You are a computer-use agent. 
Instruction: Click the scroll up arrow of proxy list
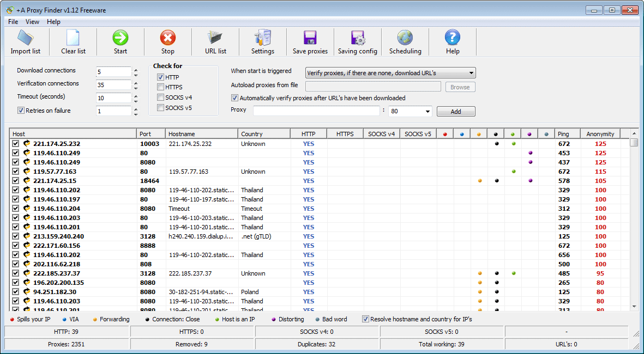(x=634, y=133)
